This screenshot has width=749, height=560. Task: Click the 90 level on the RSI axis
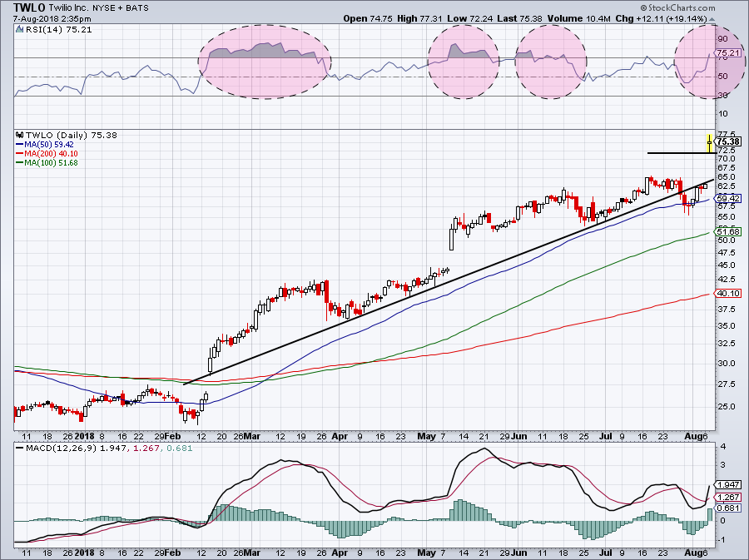coord(722,39)
